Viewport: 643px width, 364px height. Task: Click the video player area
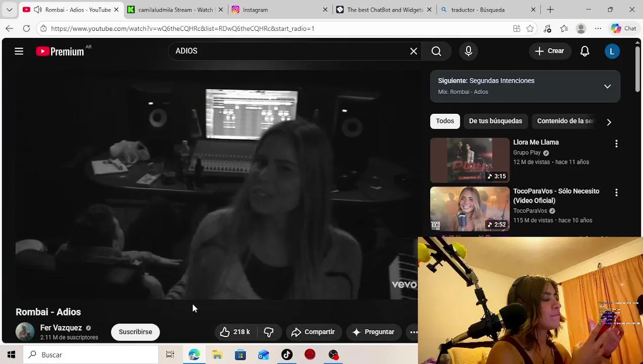point(217,185)
